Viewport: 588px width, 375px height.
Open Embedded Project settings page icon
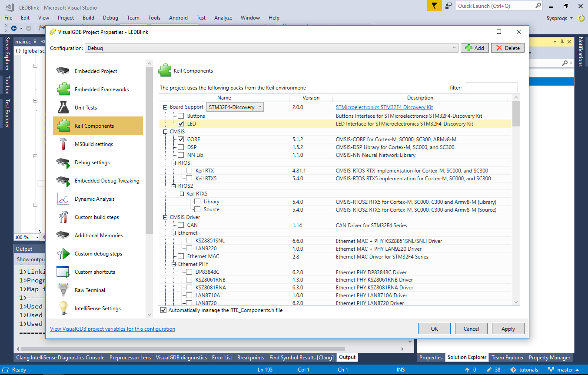[x=63, y=71]
